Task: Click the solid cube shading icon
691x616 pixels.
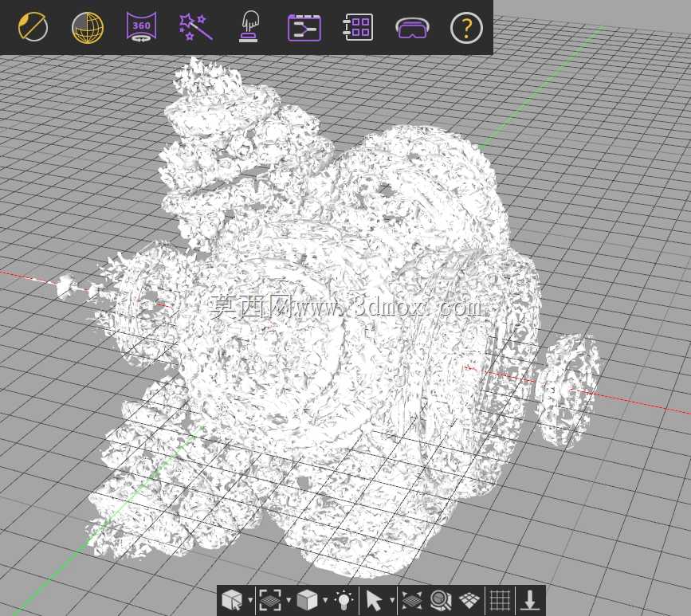Action: click(x=307, y=600)
